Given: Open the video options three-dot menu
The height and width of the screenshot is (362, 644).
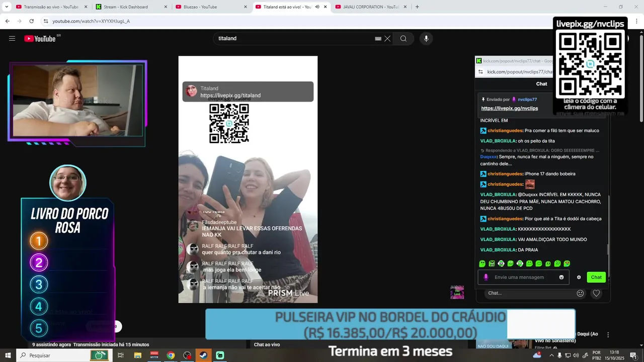Looking at the screenshot, I should tap(608, 335).
